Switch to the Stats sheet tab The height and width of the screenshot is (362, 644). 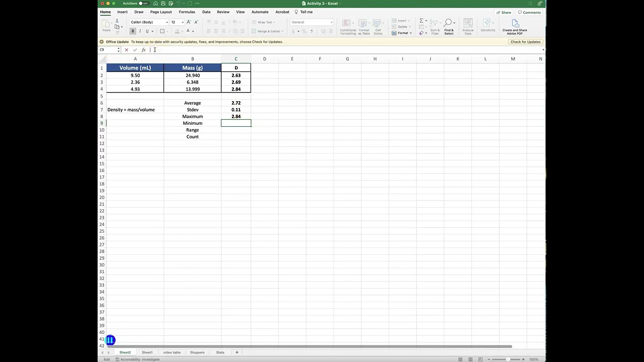click(220, 352)
